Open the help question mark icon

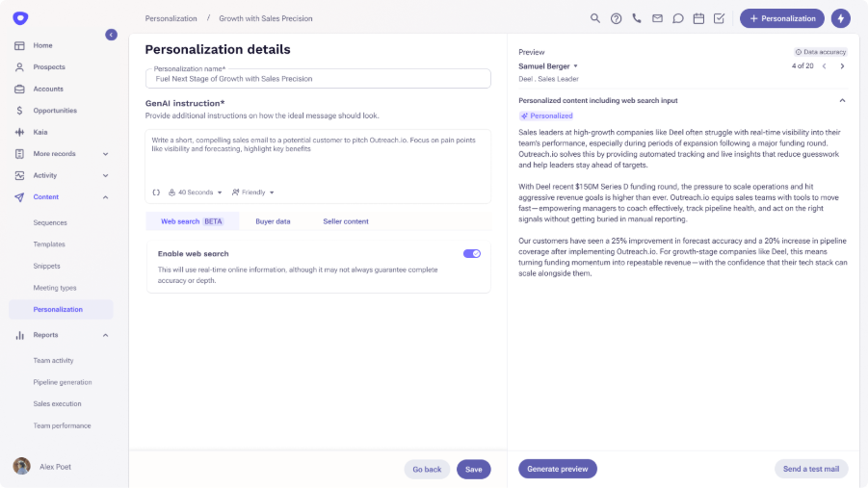(616, 18)
